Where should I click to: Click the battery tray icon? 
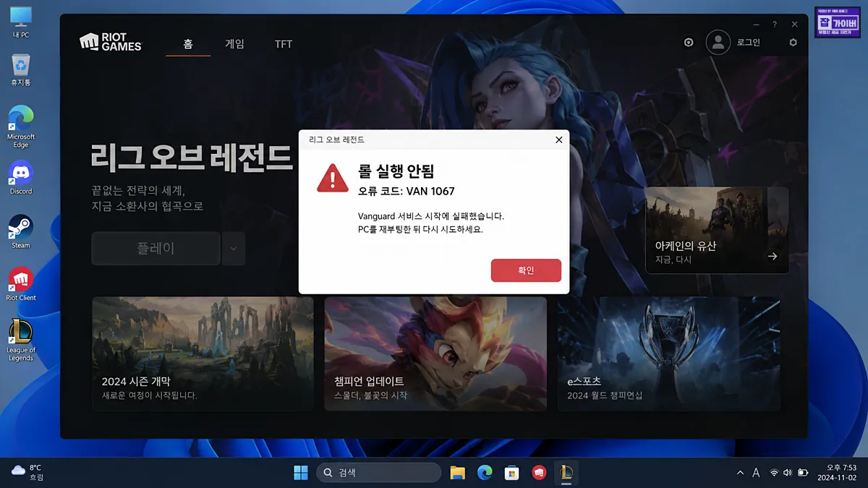(x=803, y=473)
